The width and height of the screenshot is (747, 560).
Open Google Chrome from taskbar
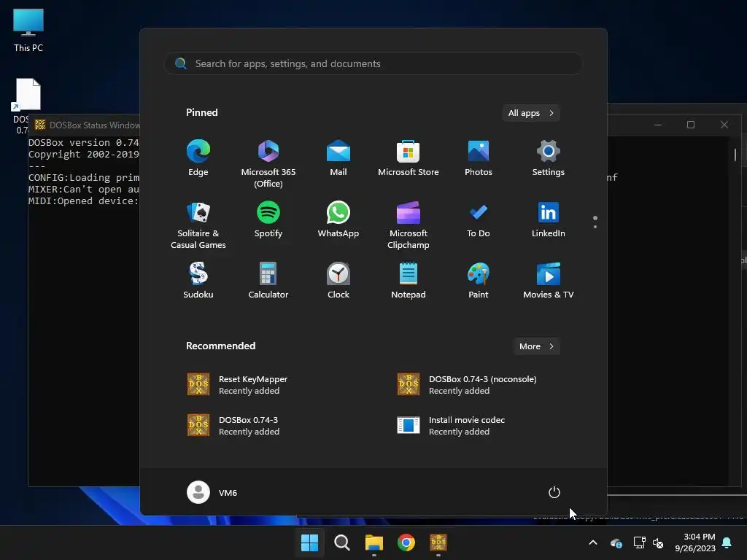(x=406, y=542)
